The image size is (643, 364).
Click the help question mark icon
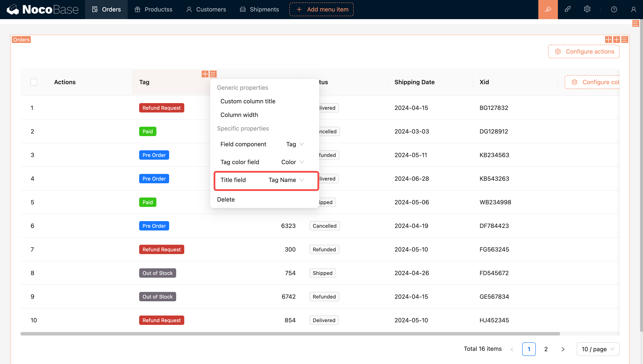pyautogui.click(x=614, y=9)
